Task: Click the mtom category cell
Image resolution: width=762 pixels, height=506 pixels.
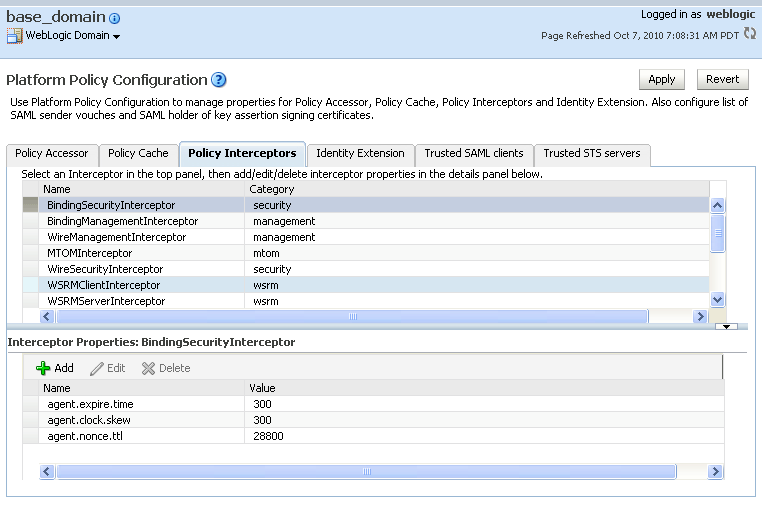Action: (476, 253)
